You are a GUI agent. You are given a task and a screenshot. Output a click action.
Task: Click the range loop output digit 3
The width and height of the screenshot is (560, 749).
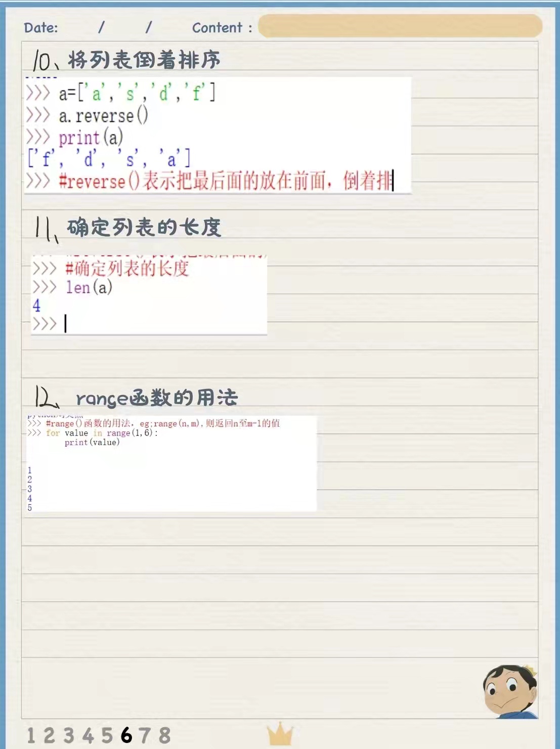(x=29, y=489)
